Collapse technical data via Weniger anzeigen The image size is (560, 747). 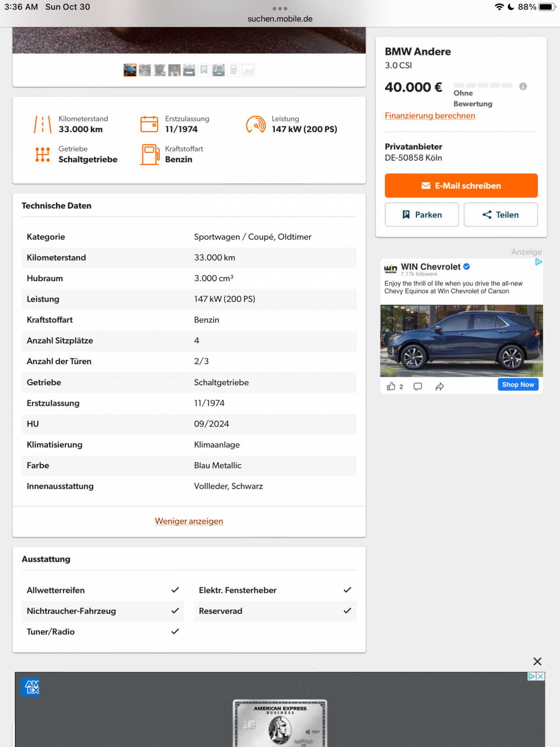tap(189, 521)
